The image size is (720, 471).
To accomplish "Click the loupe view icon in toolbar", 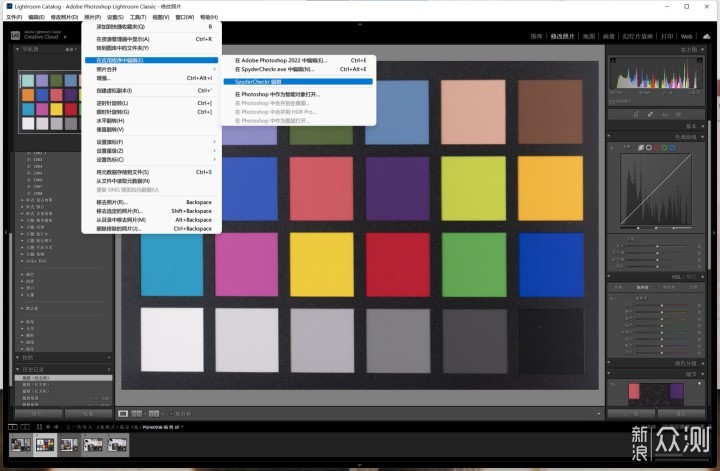I will pos(123,414).
